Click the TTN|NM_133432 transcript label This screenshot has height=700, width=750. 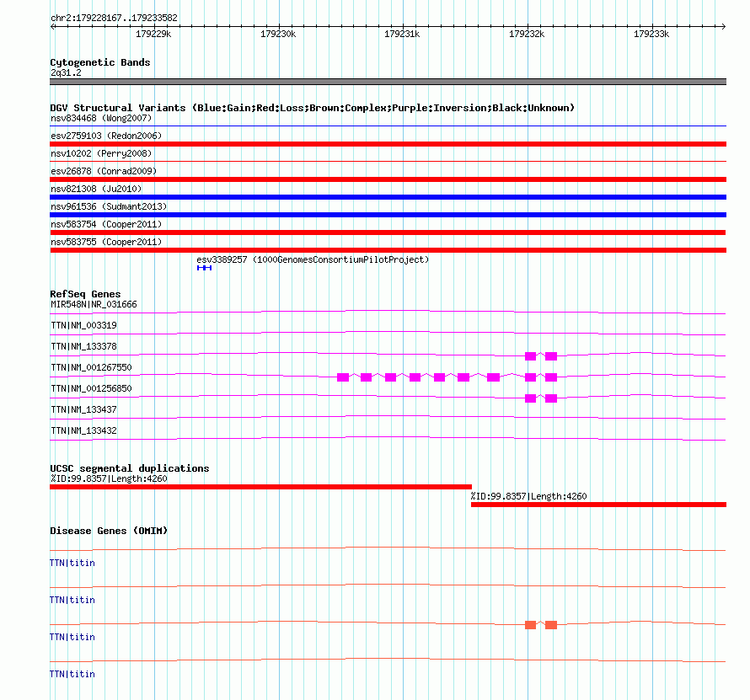point(83,430)
